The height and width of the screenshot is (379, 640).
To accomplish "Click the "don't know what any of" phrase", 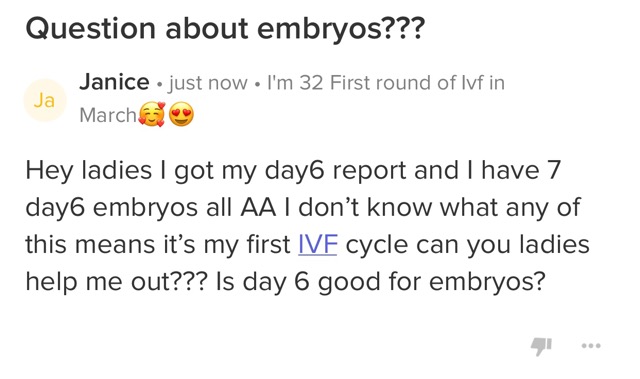I will (439, 207).
